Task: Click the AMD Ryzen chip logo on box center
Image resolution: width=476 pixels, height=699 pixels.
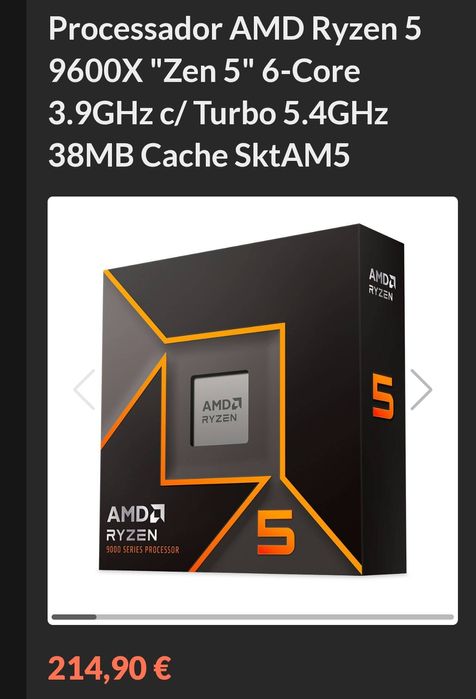Action: pyautogui.click(x=220, y=409)
